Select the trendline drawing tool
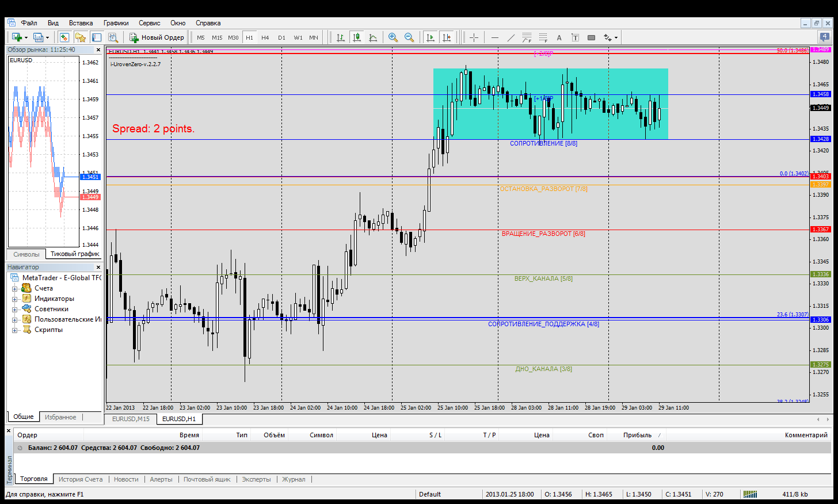 [511, 37]
